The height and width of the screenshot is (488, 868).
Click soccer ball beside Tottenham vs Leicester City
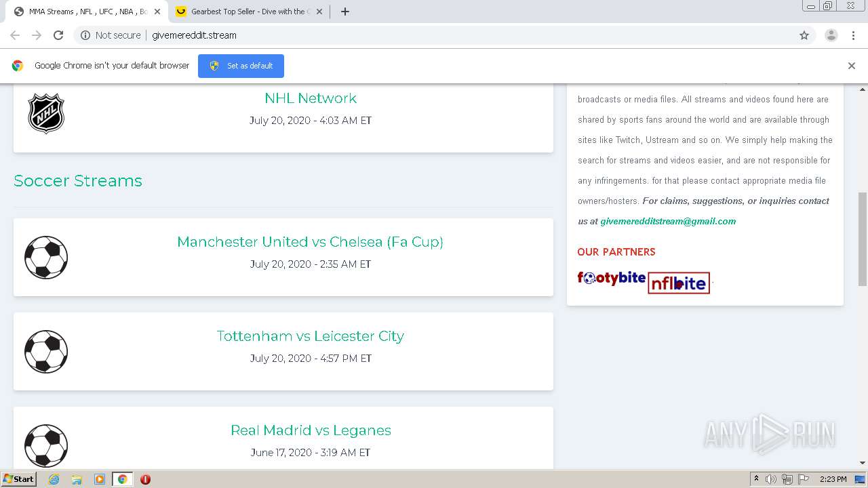46,352
